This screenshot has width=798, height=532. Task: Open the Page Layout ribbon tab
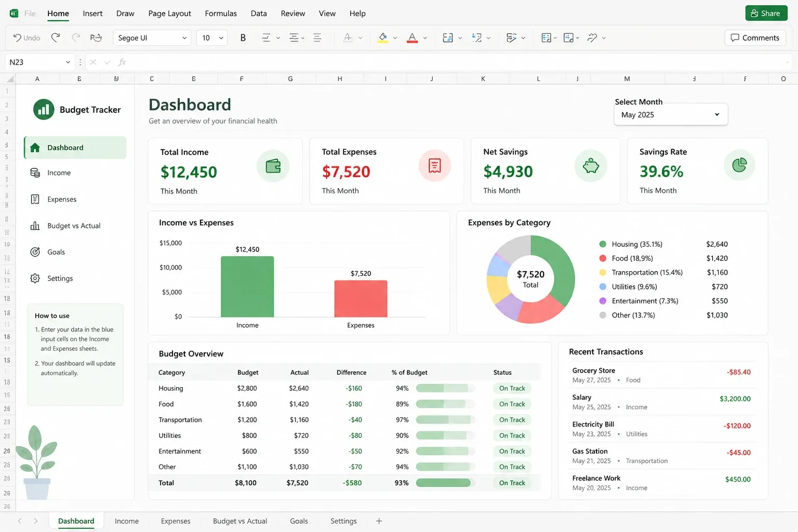coord(169,14)
